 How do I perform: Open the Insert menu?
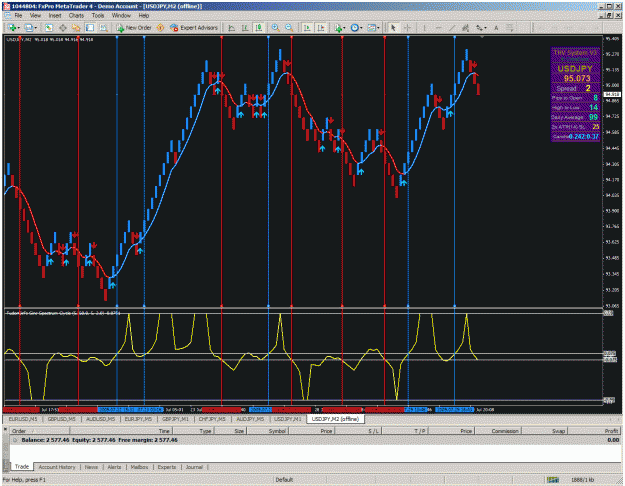[x=55, y=16]
